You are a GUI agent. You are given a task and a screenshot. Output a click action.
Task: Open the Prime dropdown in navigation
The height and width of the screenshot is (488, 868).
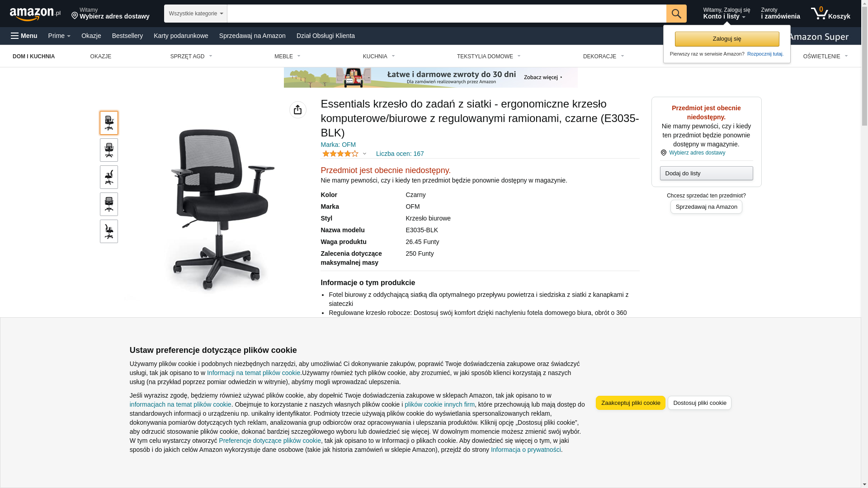pos(59,36)
